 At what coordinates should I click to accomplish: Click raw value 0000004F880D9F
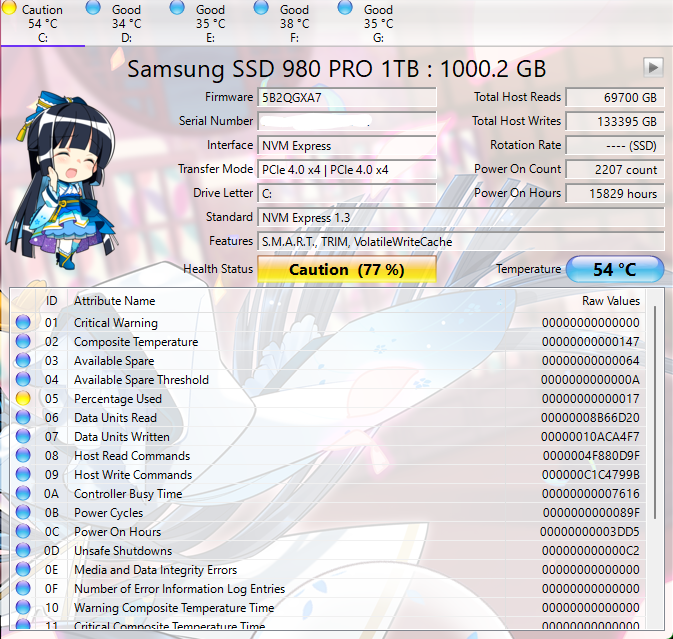(x=591, y=455)
